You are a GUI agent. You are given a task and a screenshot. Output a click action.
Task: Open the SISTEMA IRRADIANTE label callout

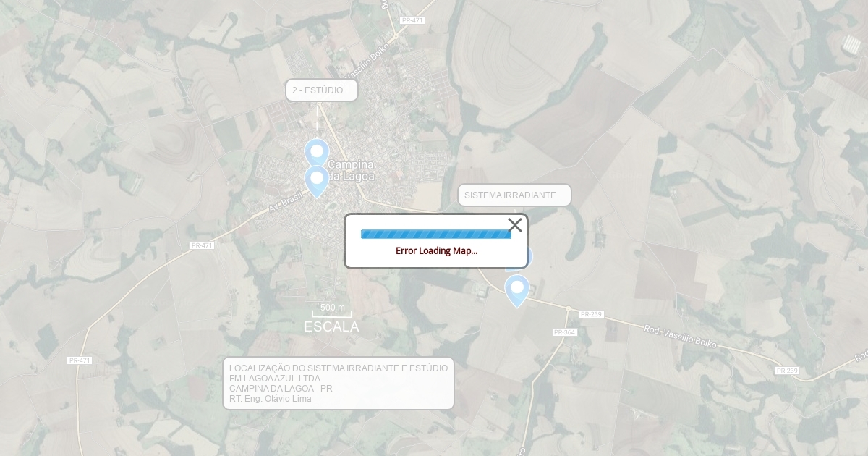tap(514, 195)
